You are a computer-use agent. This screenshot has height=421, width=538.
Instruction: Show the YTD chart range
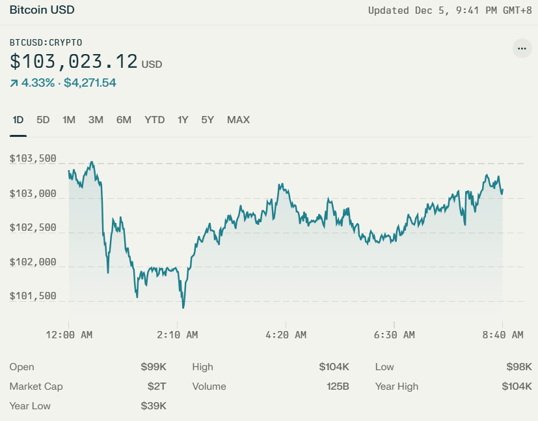click(154, 120)
